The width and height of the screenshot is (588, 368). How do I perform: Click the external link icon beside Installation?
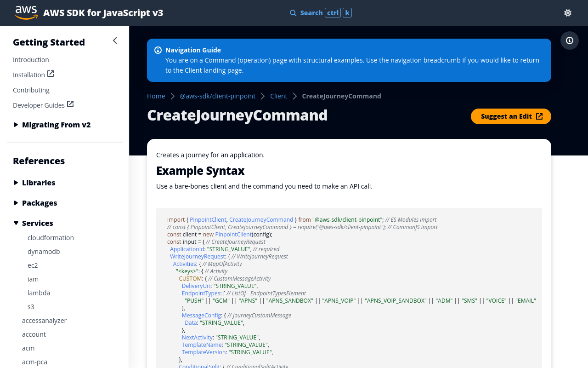coord(51,74)
